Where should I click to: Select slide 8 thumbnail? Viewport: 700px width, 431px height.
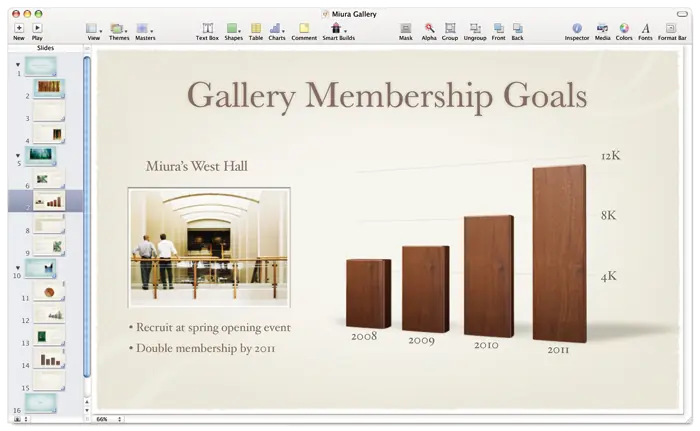49,223
